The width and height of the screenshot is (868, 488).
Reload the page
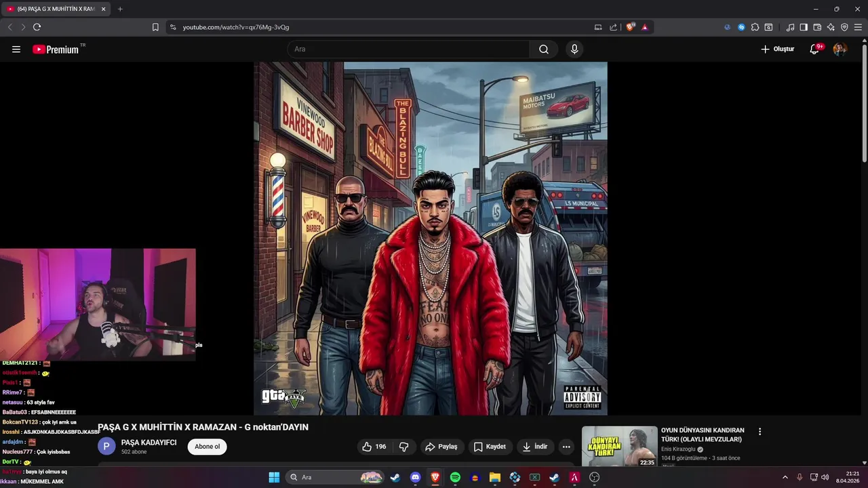(37, 27)
